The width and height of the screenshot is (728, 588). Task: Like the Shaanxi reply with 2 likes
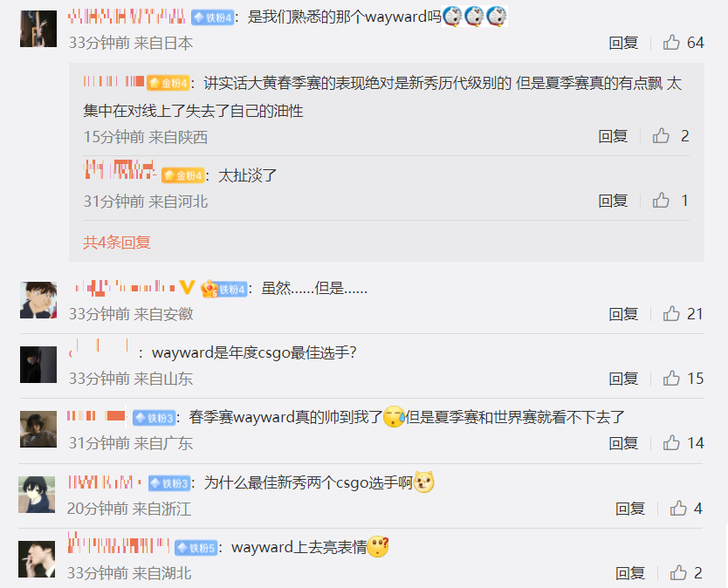point(661,136)
